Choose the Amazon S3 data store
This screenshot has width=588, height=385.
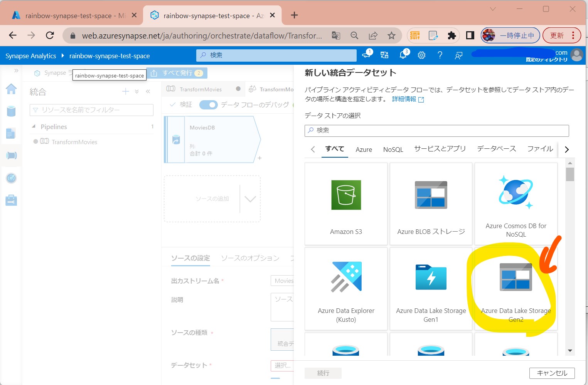[x=346, y=204]
